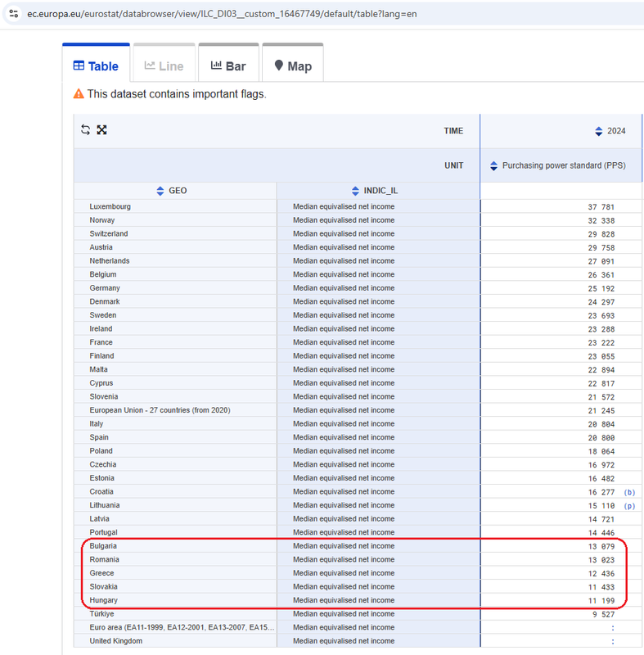Image resolution: width=644 pixels, height=655 pixels.
Task: Select the France row label
Action: click(101, 342)
